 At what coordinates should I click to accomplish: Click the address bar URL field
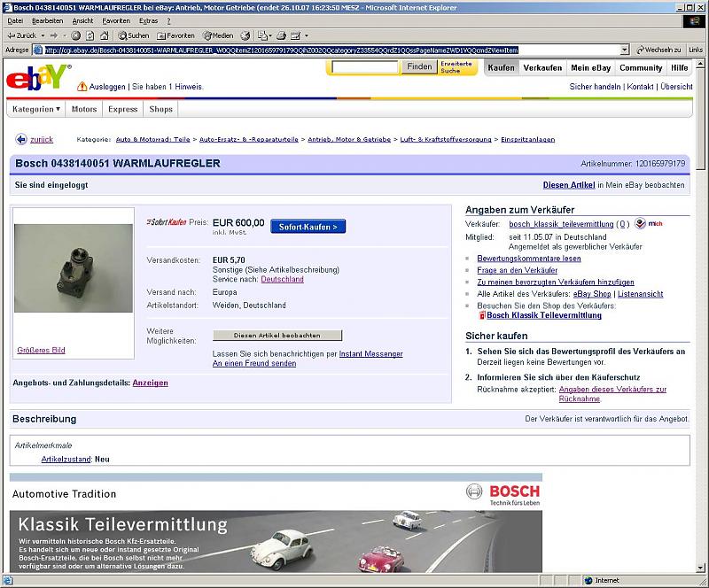[331, 50]
